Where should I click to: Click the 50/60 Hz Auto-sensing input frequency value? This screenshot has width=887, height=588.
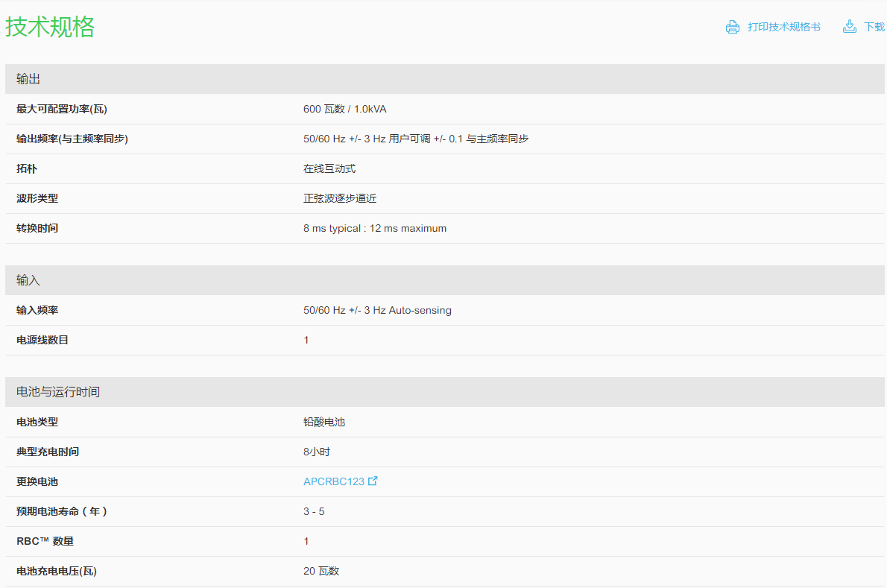point(377,310)
